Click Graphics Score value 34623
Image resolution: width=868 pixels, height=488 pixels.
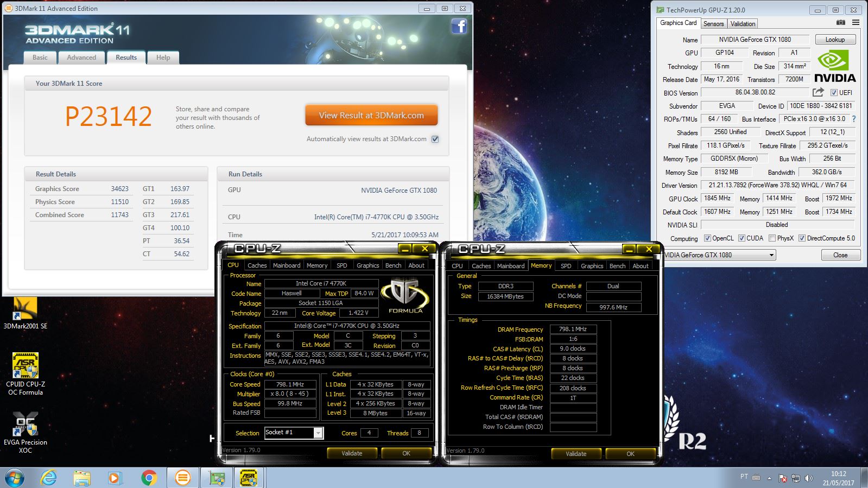coord(119,189)
